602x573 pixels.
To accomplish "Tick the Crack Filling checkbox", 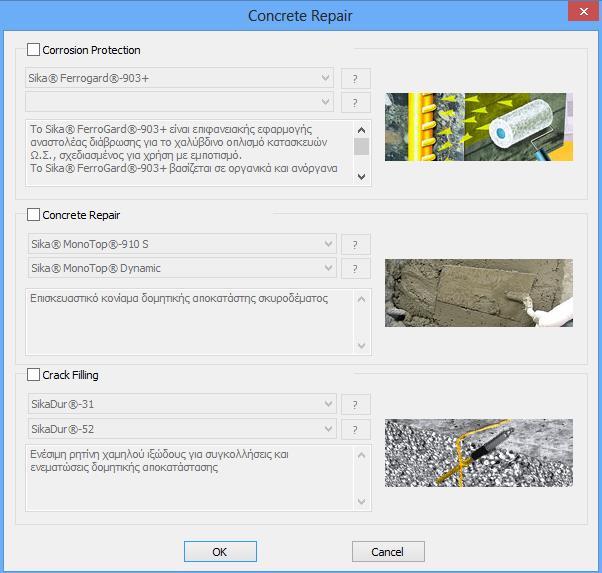I will tap(33, 374).
